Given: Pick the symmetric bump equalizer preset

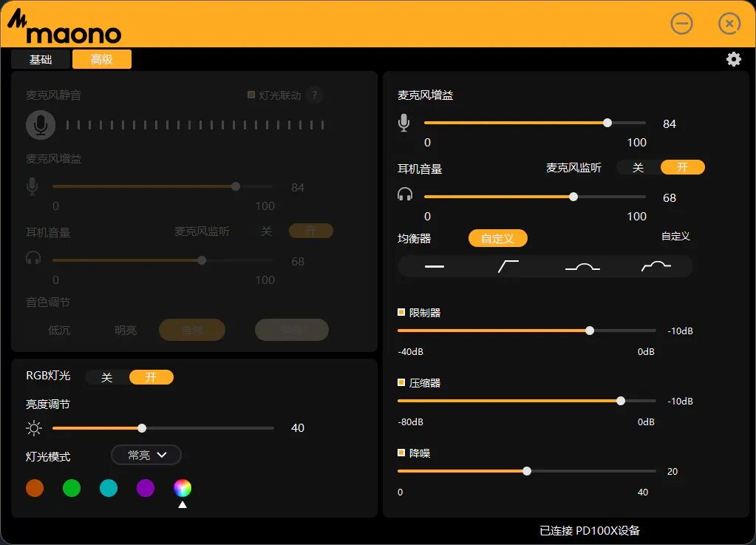Looking at the screenshot, I should pyautogui.click(x=582, y=266).
